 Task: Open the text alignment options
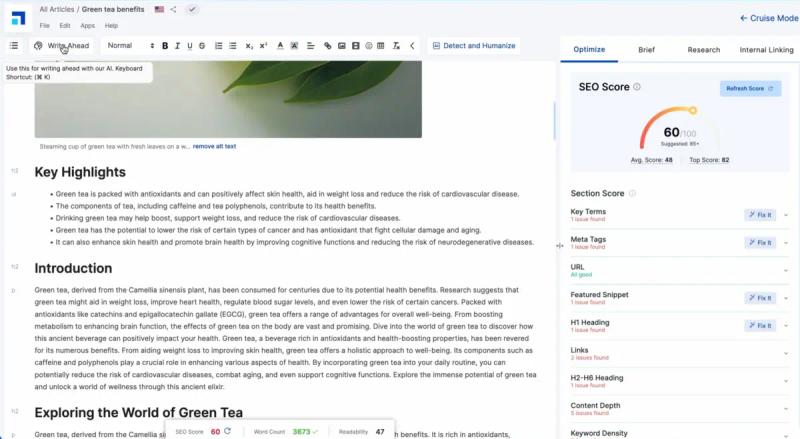pos(310,45)
